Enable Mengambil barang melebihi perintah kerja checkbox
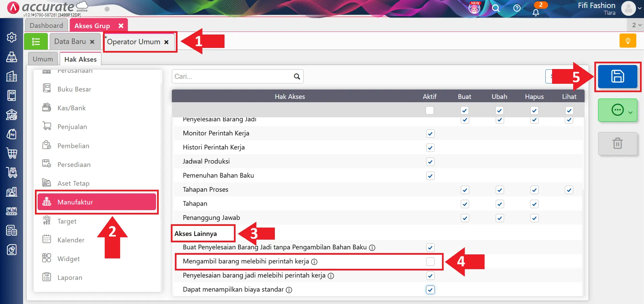644x304 pixels. pos(430,261)
